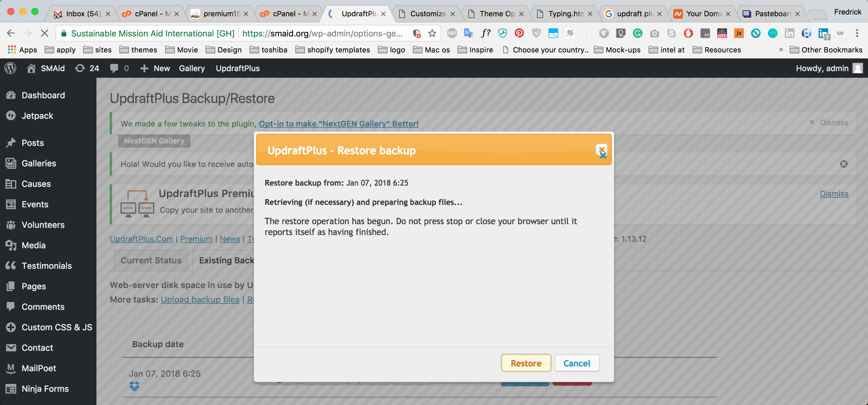Open Testimonials in the sidebar
Viewport: 868px width, 405px height.
coord(46,266)
